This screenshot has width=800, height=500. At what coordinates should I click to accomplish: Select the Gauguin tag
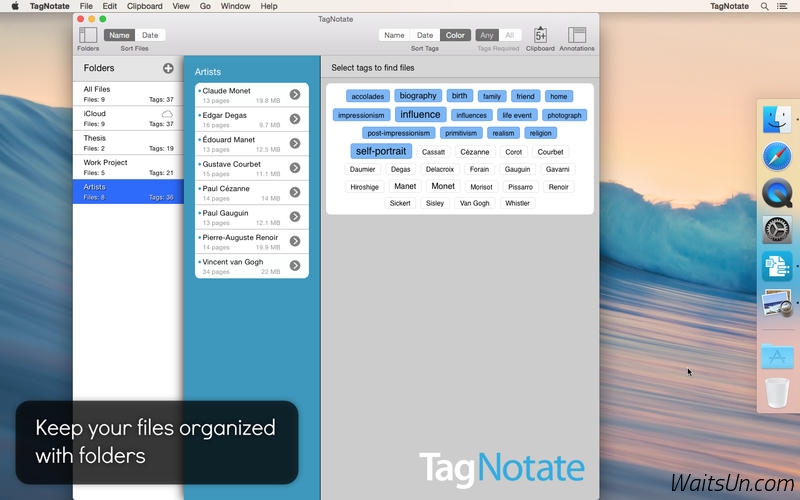(517, 169)
